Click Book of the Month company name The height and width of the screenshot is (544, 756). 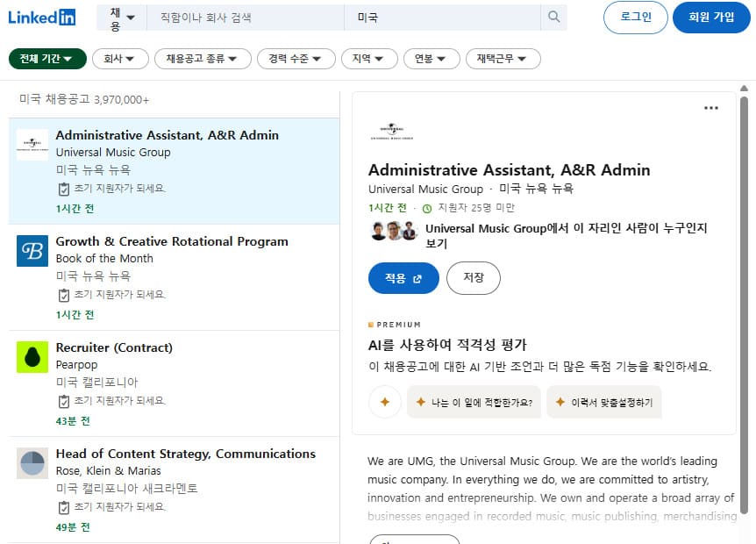(104, 259)
